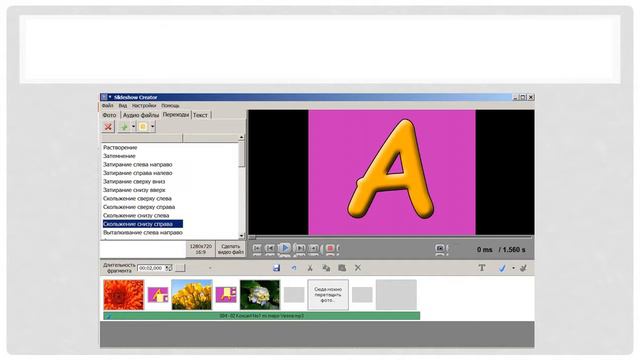
Task: Select the Затемнение transition
Action: click(119, 156)
